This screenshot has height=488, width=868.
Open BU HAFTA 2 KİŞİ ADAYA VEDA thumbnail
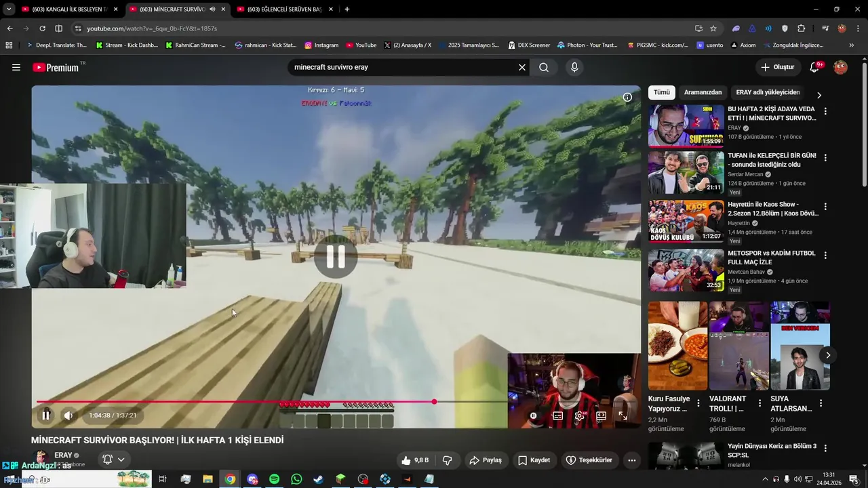point(686,126)
